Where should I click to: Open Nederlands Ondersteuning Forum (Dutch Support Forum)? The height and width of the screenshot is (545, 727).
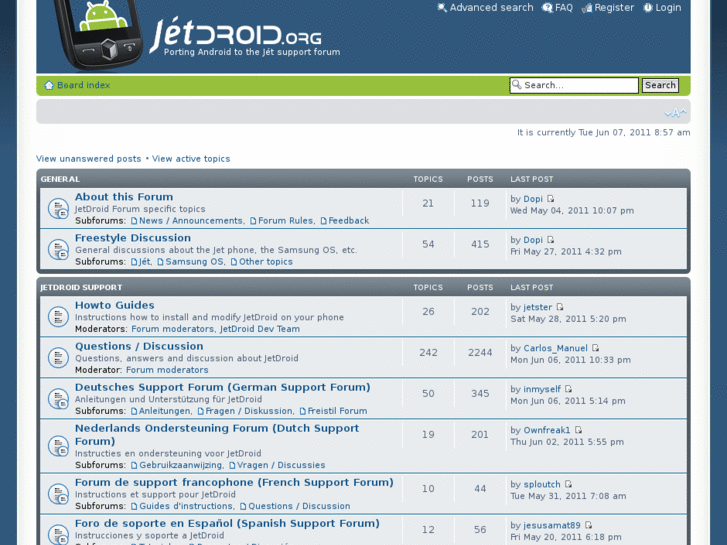(x=217, y=435)
